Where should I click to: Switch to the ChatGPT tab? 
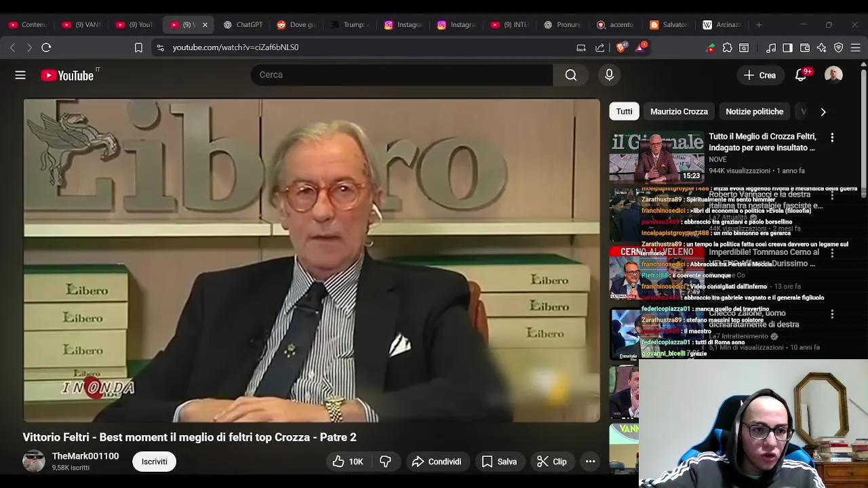[x=243, y=24]
